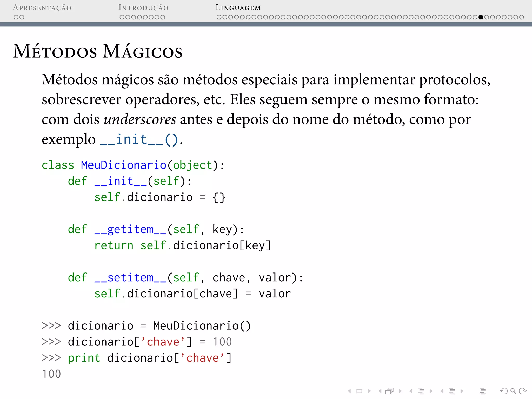The height and width of the screenshot is (399, 532).
Task: Click the MeuDicionario class name in definition
Action: [x=124, y=165]
